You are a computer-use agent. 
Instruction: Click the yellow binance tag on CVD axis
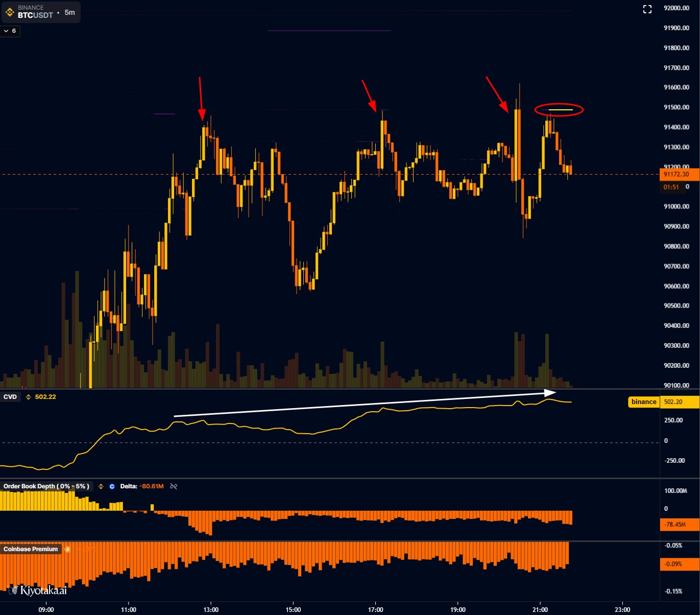point(643,402)
